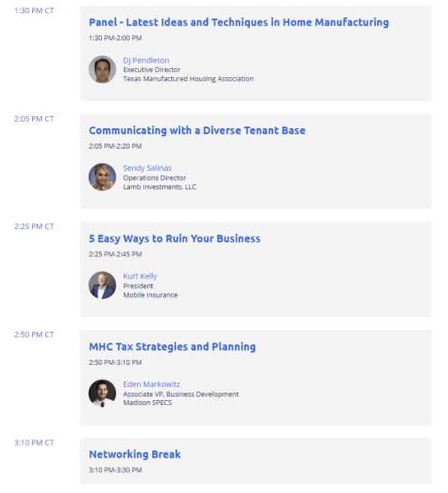Screen dimensions: 448x493
Task: Open DJ Pendleton's profile photo
Action: click(x=102, y=70)
